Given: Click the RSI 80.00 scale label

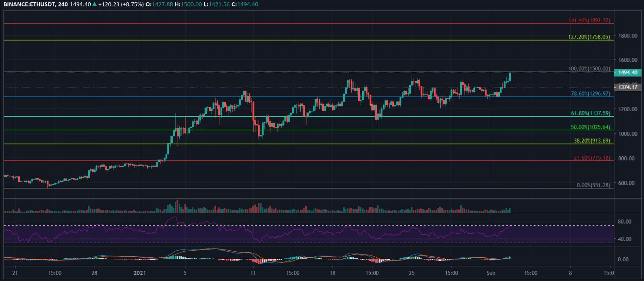Looking at the screenshot, I should [624, 222].
